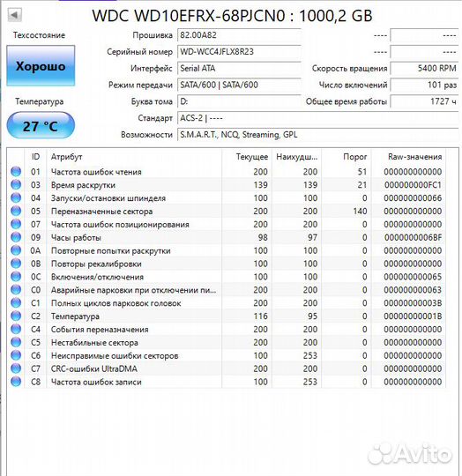Click the status orb for Часы работы
Screen dimensions: 462x476
click(x=16, y=237)
